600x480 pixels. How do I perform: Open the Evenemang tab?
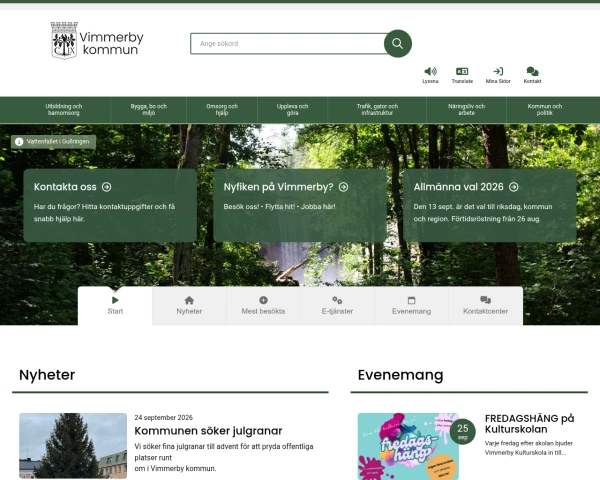point(411,306)
